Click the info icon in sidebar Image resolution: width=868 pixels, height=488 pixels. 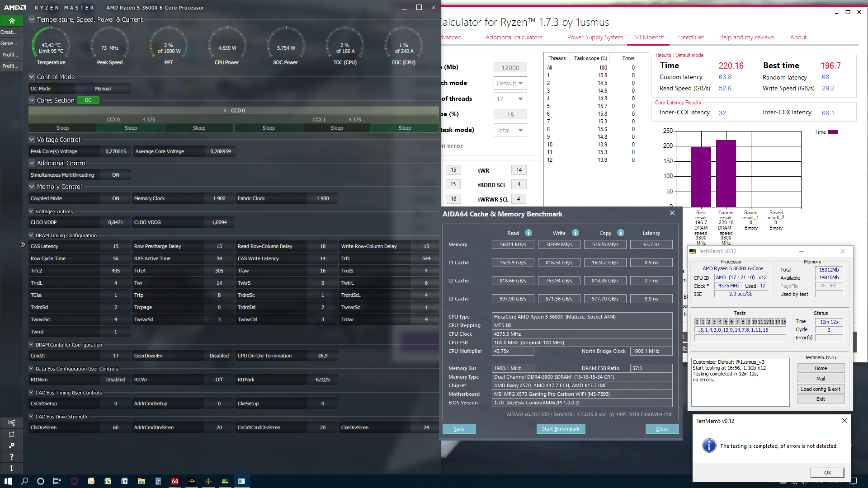coord(12,468)
